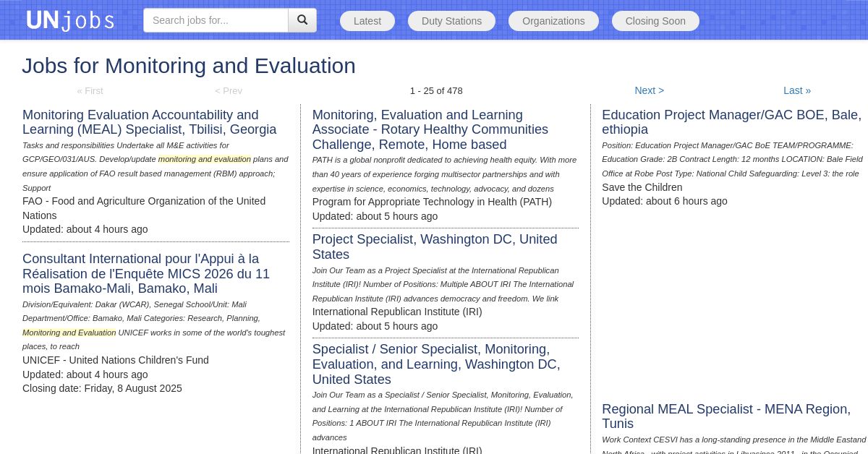
Task: Open the Closing Soon menu
Action: pyautogui.click(x=655, y=21)
